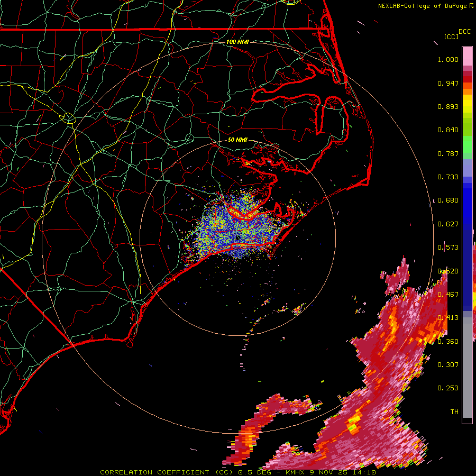
Task: Select the 0.787 value on the color scale
Action: tap(448, 153)
